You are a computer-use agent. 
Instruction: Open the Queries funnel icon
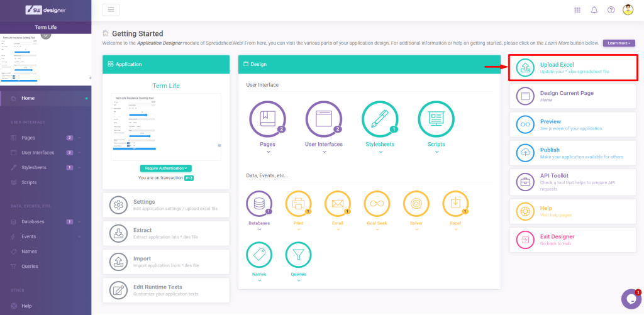(x=298, y=255)
